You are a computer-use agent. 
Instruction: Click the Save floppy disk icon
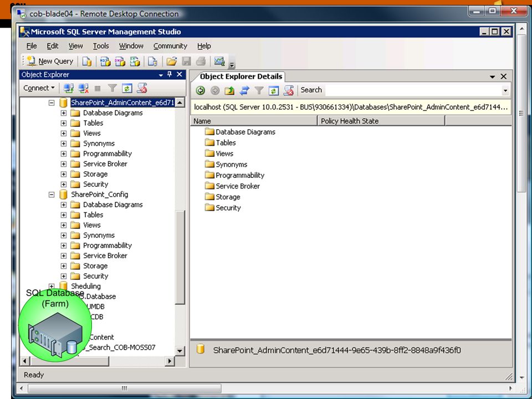tap(186, 62)
